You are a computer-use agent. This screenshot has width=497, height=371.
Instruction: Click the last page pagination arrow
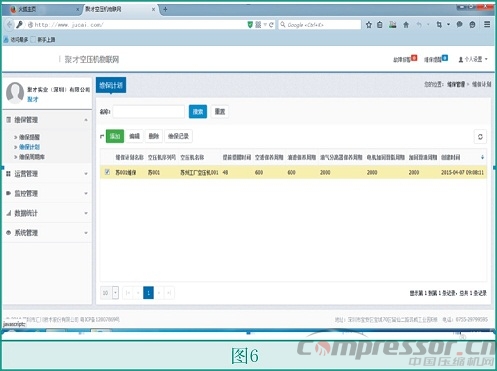(169, 293)
